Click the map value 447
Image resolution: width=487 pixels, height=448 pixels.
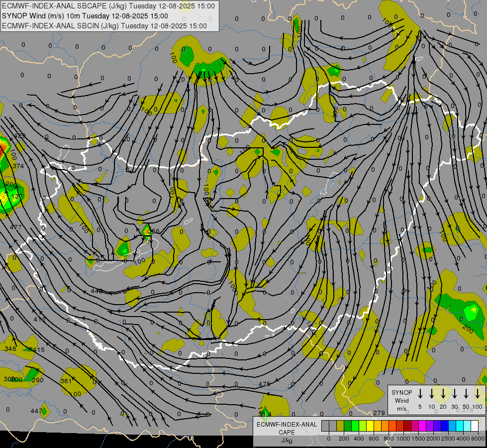point(36,411)
